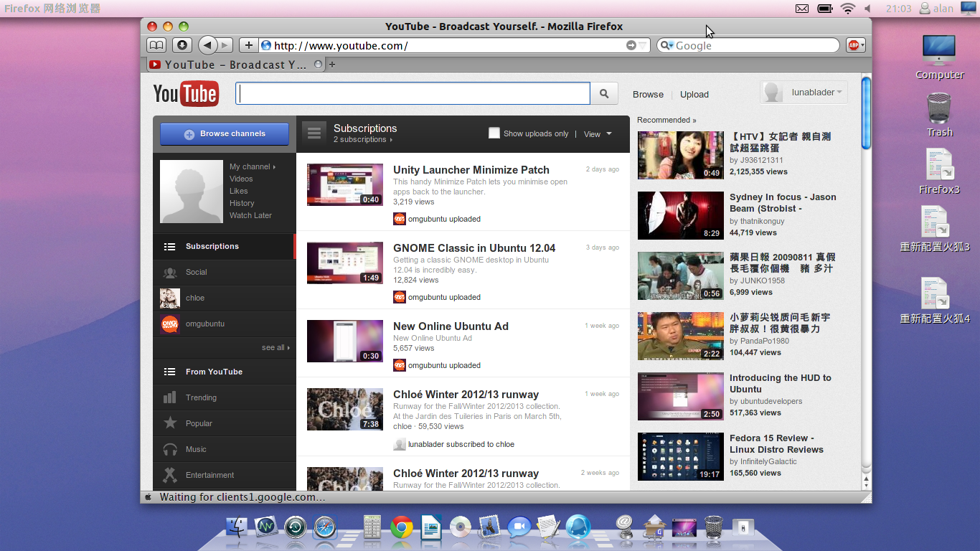Open the Firefox3 desktop shortcut
The height and width of the screenshot is (551, 980).
(939, 171)
